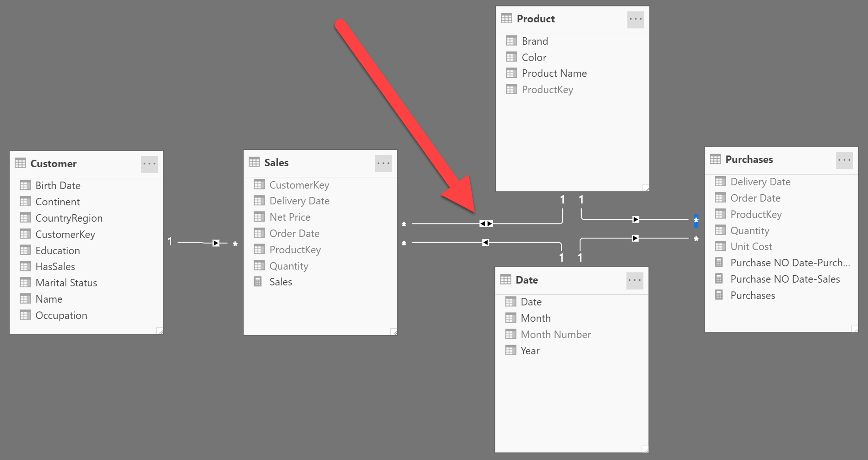Select the highlighted asterisk endpoint near Purchases
Viewport: 868px width, 460px height.
[x=696, y=221]
